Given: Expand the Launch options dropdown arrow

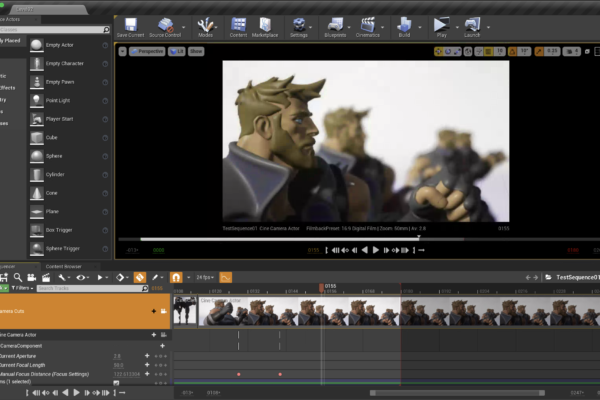Looking at the screenshot, I should coord(488,27).
